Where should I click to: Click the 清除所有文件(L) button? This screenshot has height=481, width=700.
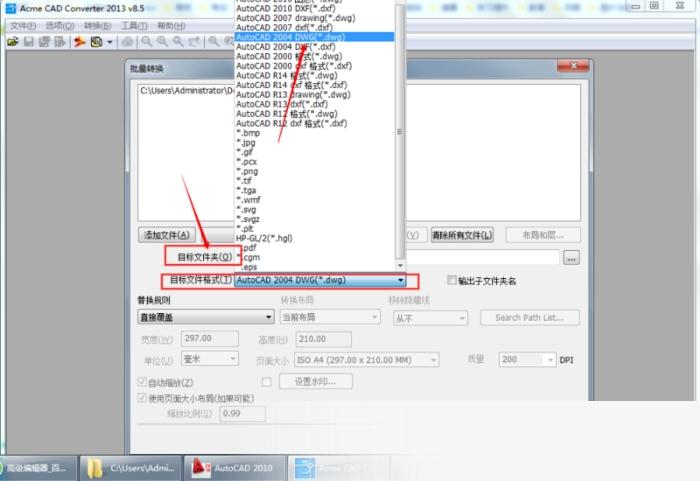(x=462, y=235)
